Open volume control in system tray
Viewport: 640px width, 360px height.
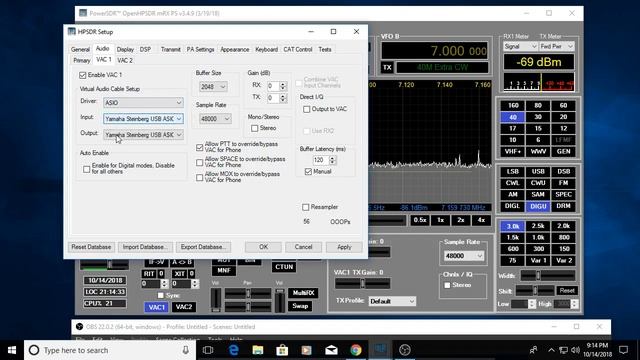[x=576, y=350]
